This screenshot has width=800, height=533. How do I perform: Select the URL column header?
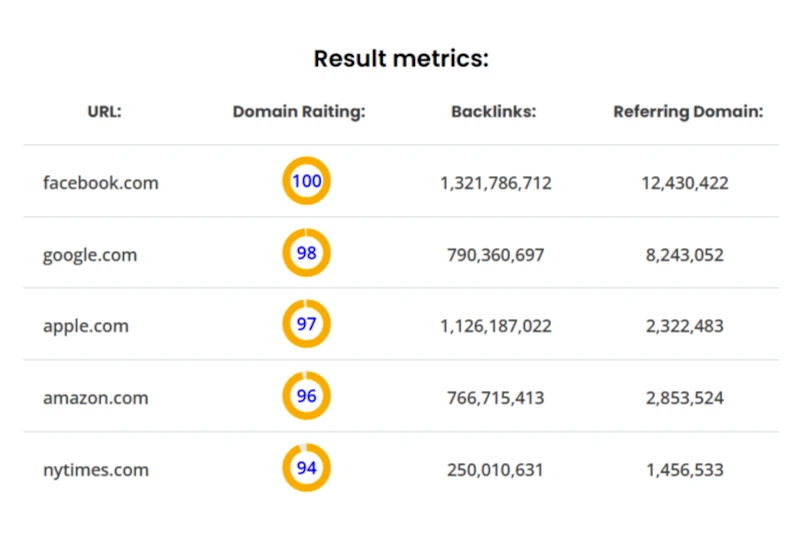105,111
